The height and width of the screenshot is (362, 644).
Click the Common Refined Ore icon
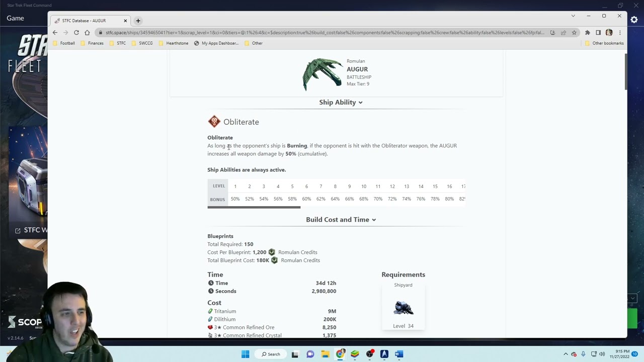tap(210, 327)
